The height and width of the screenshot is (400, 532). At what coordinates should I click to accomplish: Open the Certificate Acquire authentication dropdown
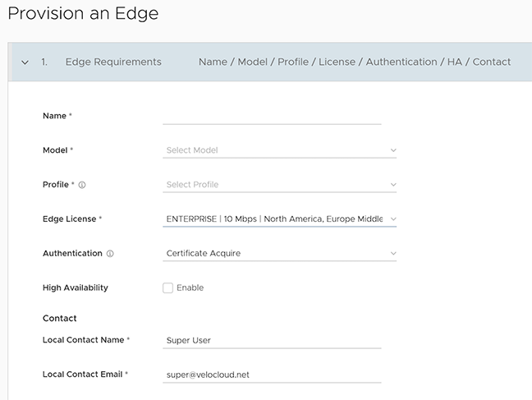271,254
